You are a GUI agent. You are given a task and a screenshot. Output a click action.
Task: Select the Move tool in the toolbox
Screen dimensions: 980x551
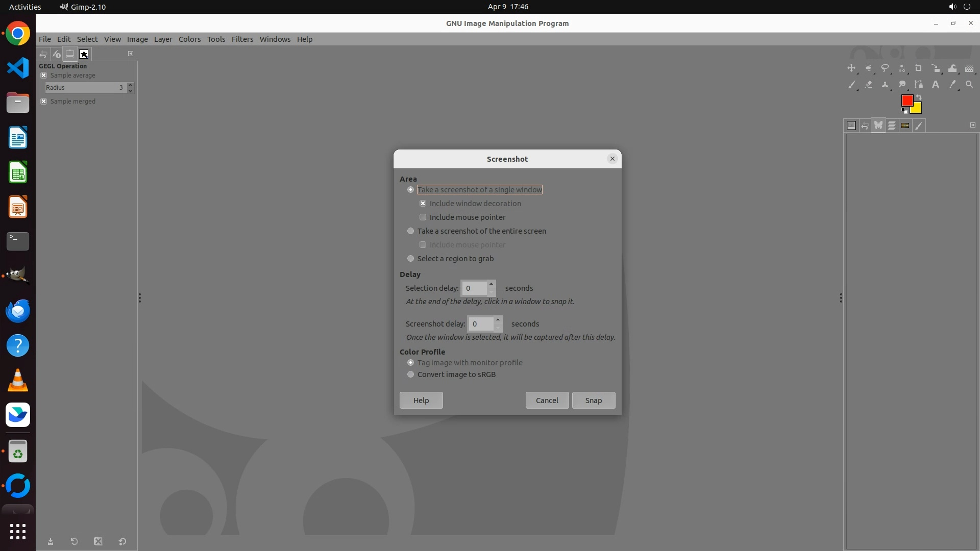tap(851, 68)
